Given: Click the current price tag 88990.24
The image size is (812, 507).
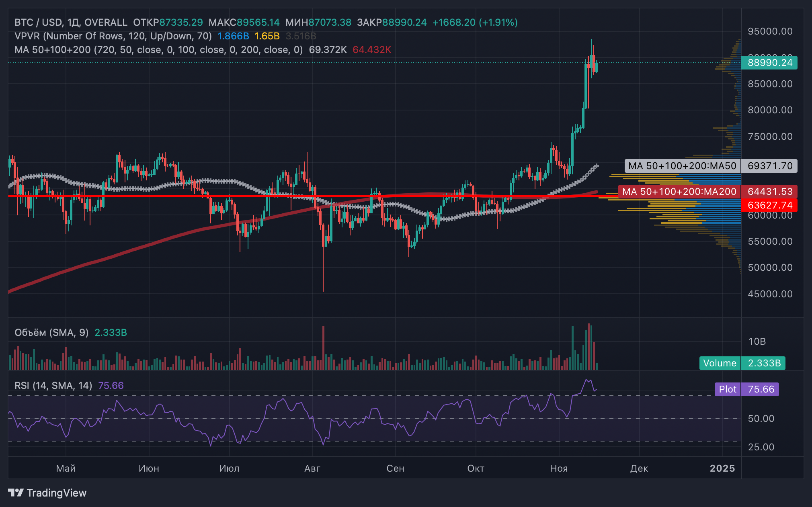Looking at the screenshot, I should 769,63.
